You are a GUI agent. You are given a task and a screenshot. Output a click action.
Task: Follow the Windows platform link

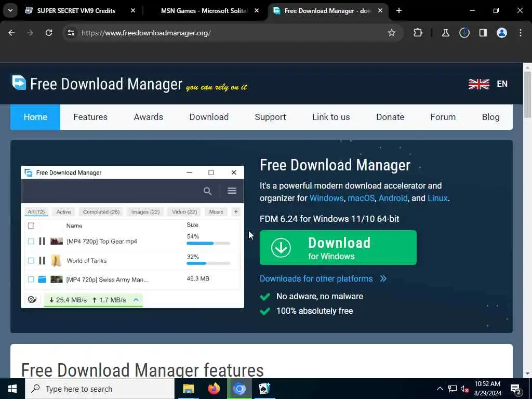click(326, 198)
